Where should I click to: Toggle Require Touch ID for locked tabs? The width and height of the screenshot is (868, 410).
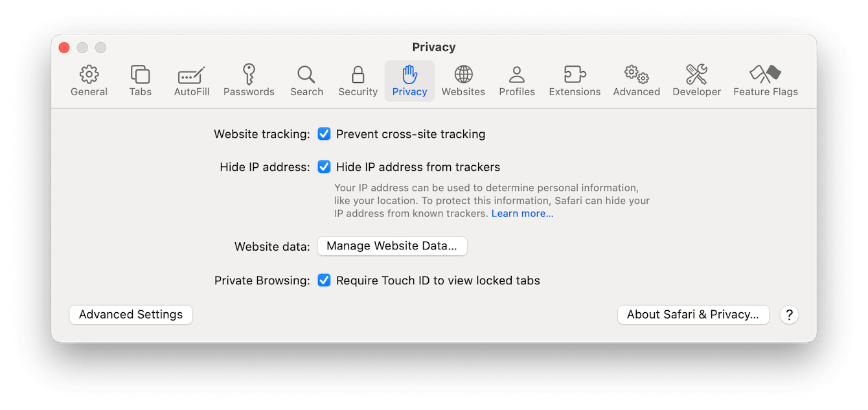(324, 280)
